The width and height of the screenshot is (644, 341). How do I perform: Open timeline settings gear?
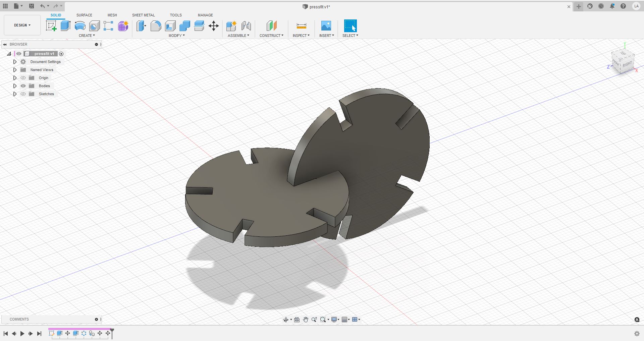637,334
